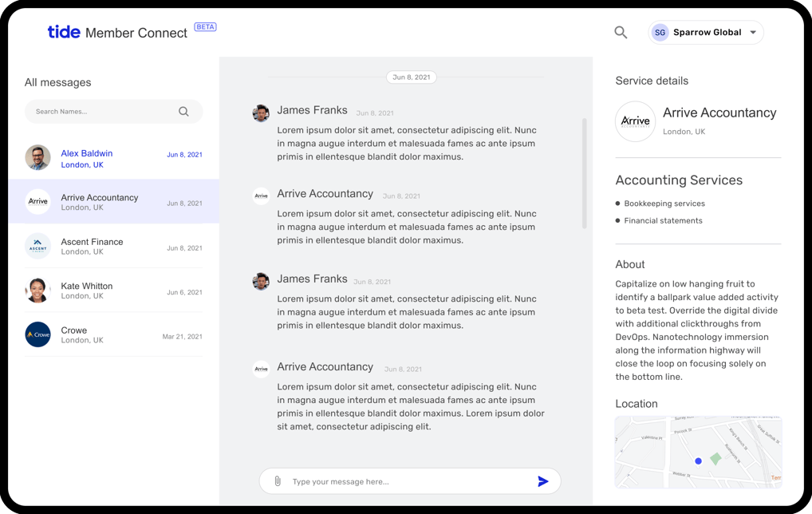
Task: Open Alex Baldwin's profile photo
Action: pyautogui.click(x=37, y=157)
